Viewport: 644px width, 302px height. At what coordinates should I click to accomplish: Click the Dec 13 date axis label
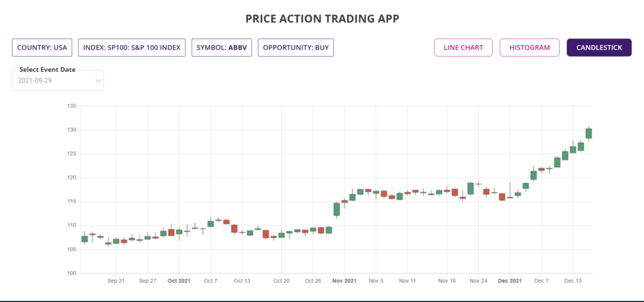[573, 281]
